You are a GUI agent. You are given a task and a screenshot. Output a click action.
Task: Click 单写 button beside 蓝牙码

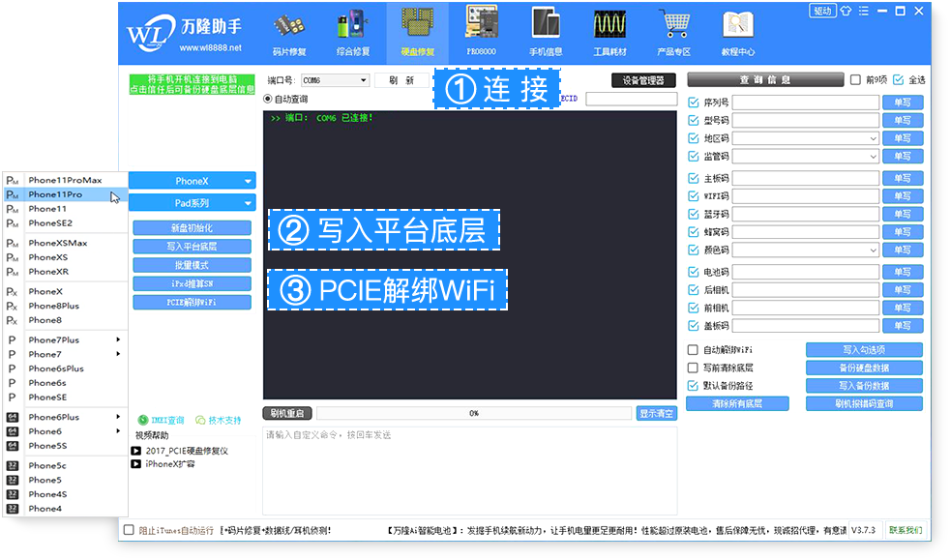(903, 215)
